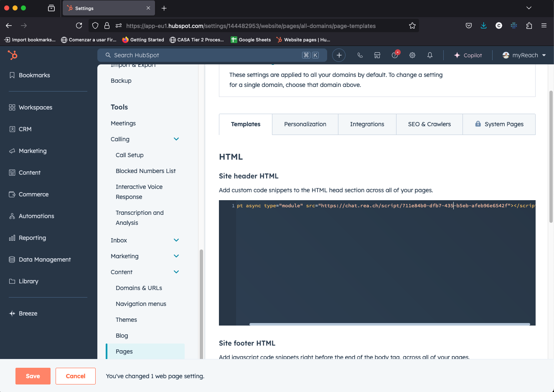Viewport: 554px width, 392px height.
Task: Expand the Inbox settings chevron
Action: pyautogui.click(x=176, y=240)
